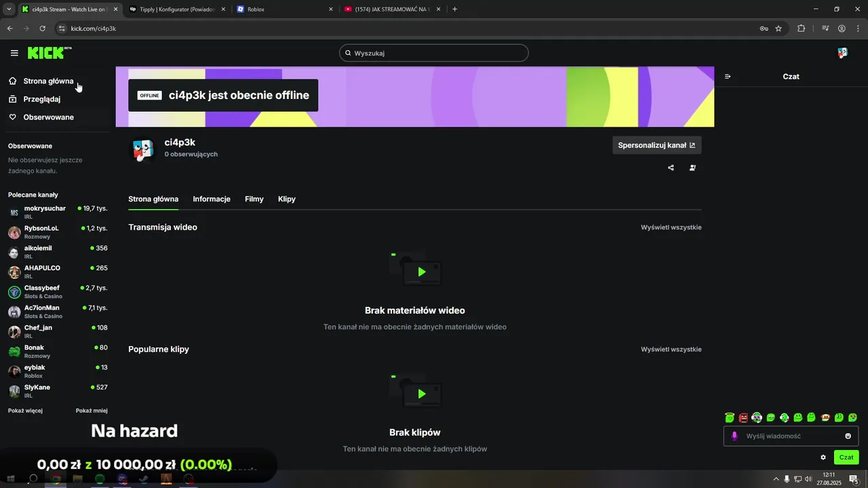Switch to the Filmy tab
Viewport: 868px width, 488px height.
(254, 199)
